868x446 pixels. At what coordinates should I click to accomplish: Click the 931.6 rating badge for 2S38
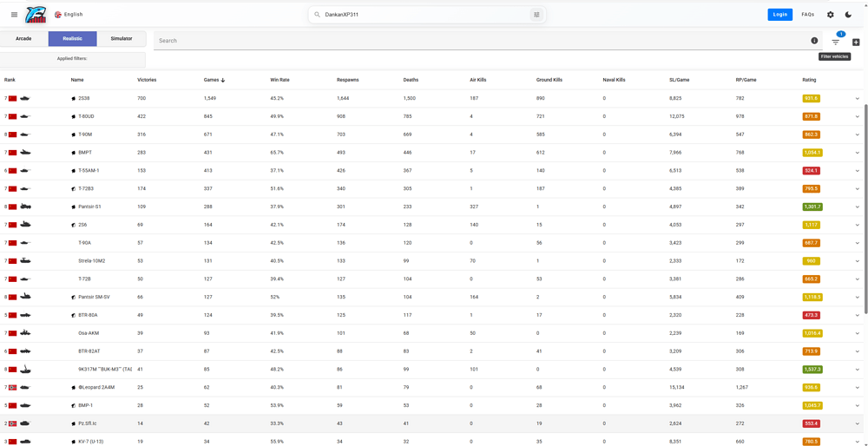811,99
